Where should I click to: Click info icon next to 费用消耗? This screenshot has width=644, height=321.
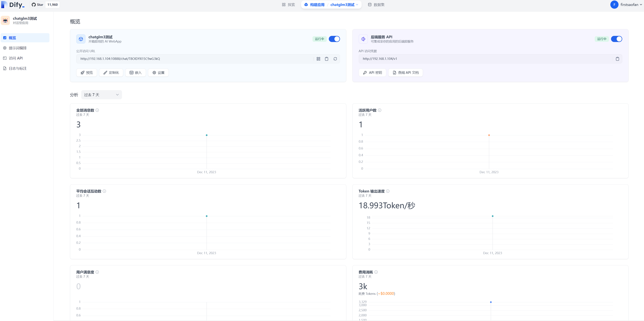(x=376, y=272)
